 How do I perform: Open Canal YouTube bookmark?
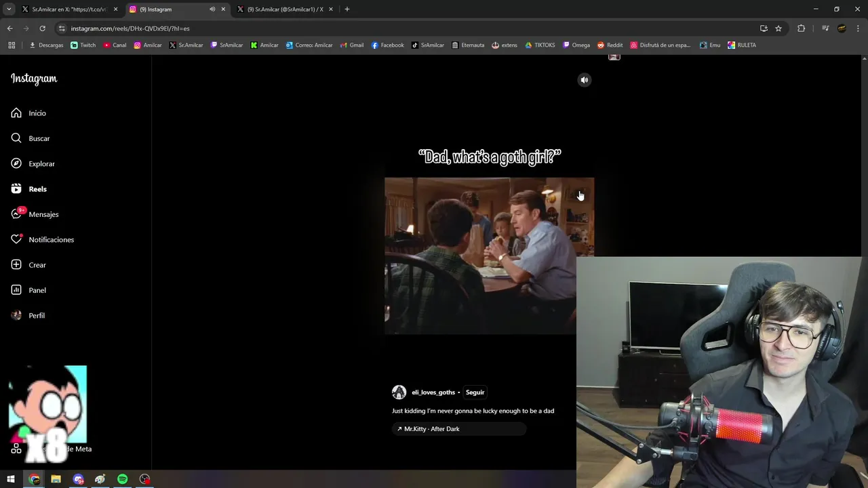point(115,45)
